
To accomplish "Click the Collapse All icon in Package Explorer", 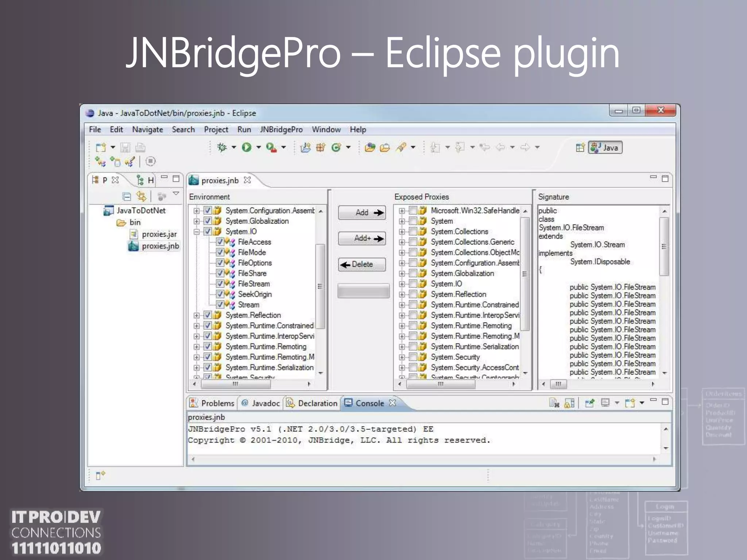I will [x=127, y=197].
